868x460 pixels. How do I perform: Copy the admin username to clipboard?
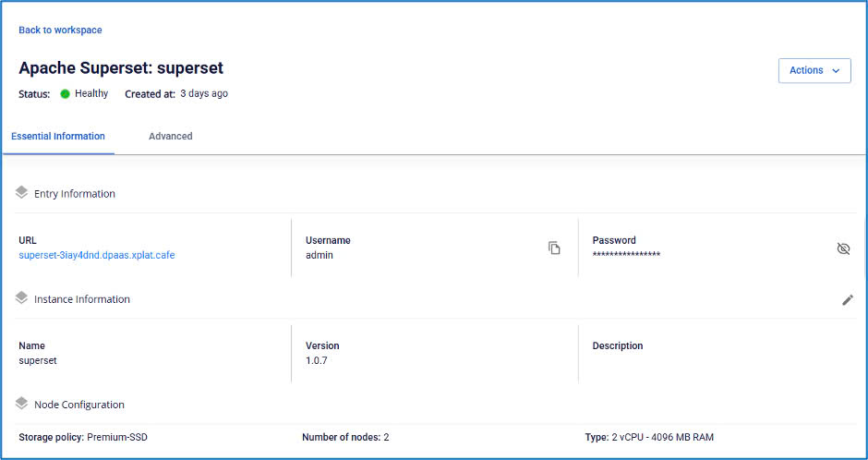coord(554,248)
